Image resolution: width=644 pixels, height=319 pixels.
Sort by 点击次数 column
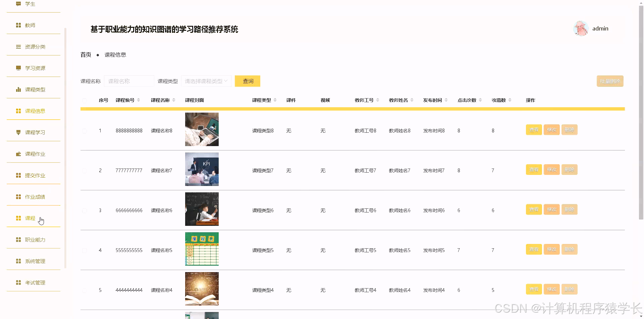(x=480, y=100)
